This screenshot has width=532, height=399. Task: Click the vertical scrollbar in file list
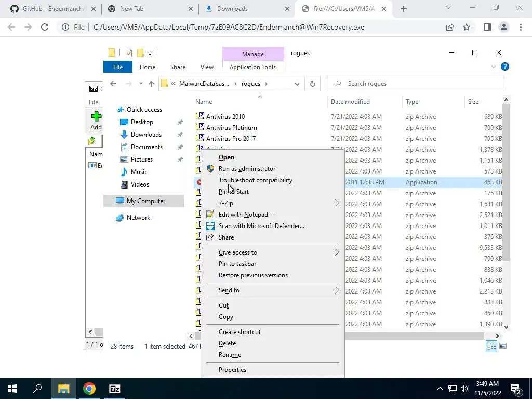click(506, 182)
